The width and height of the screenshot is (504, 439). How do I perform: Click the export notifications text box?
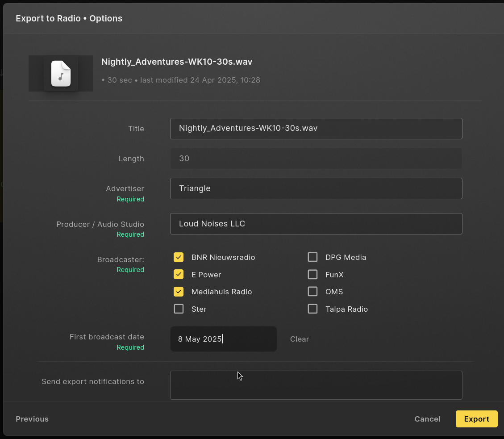coord(316,385)
